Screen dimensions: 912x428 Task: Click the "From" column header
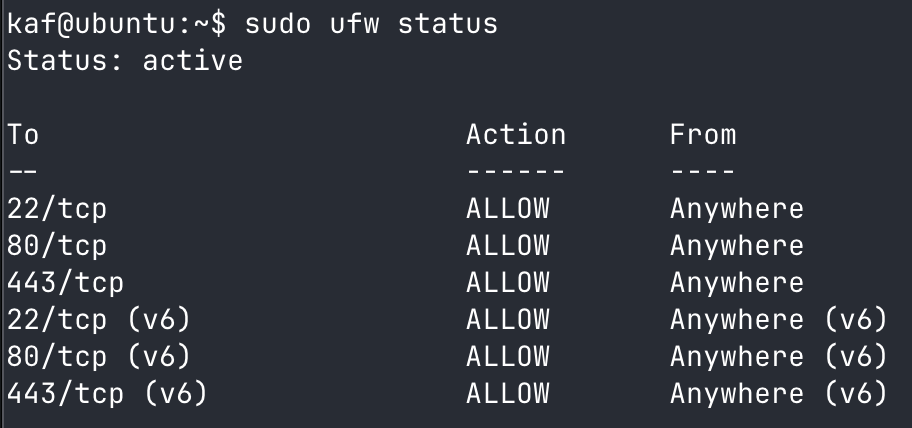702,134
